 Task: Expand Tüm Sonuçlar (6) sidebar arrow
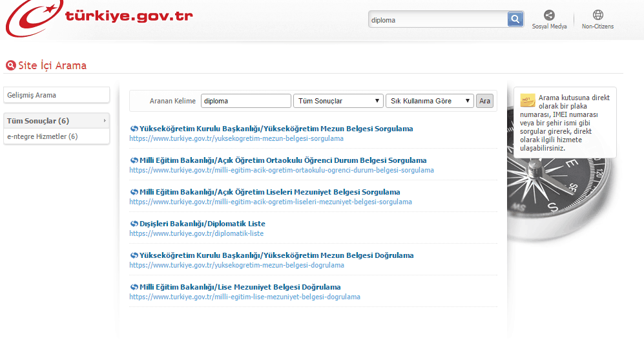point(104,121)
